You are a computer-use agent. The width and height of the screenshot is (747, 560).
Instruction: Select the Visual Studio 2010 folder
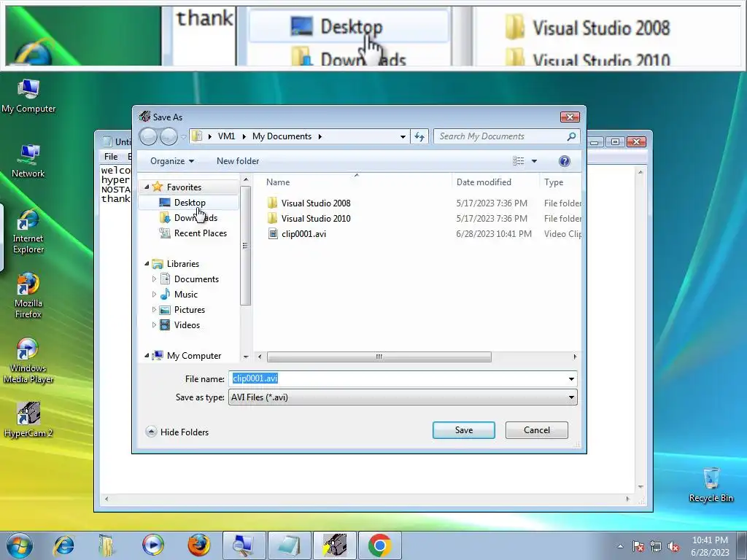coord(315,219)
